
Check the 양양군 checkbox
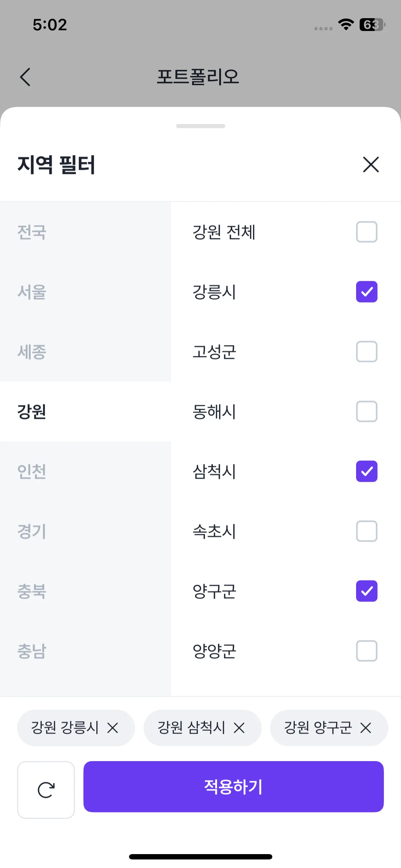tap(366, 651)
